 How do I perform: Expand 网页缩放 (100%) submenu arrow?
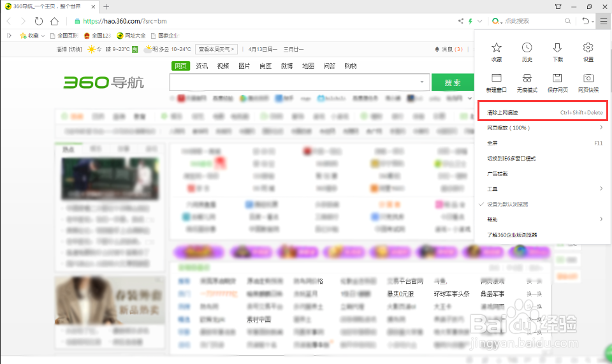(601, 127)
